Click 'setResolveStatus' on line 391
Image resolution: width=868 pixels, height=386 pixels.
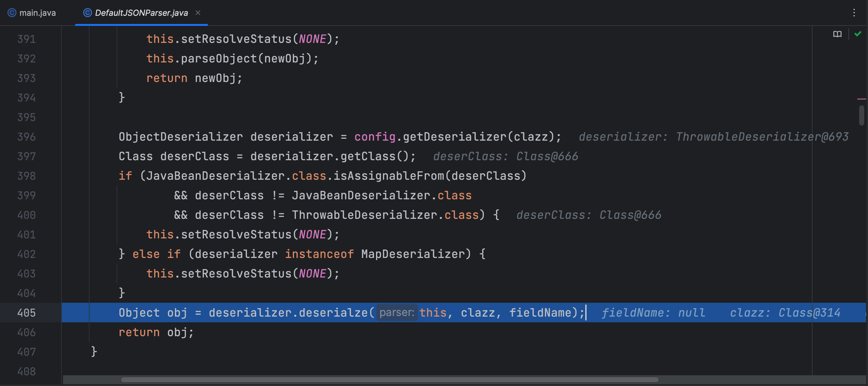tap(236, 39)
